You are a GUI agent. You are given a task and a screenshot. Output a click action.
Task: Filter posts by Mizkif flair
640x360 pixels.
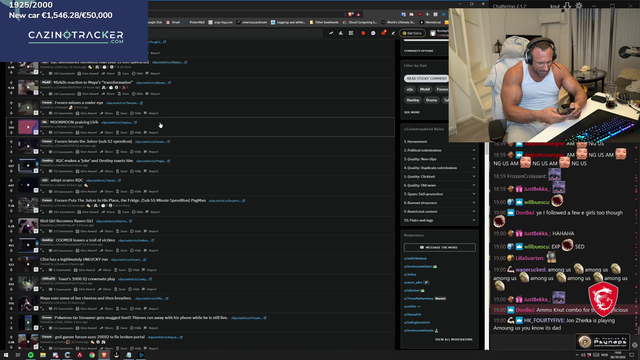(x=425, y=89)
